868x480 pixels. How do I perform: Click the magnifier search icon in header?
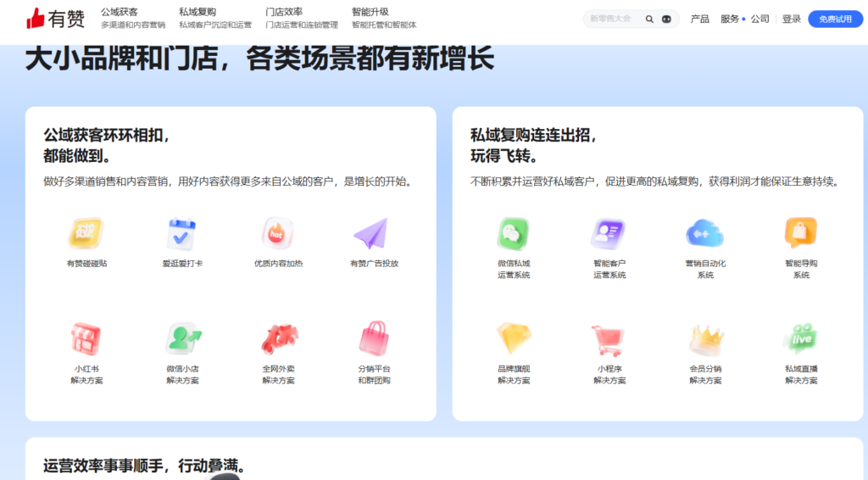(649, 19)
